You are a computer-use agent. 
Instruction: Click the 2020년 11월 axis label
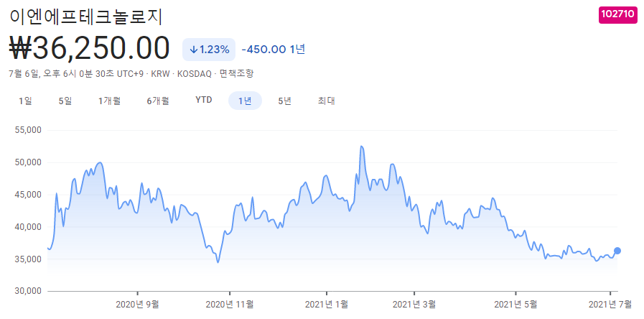pyautogui.click(x=230, y=304)
